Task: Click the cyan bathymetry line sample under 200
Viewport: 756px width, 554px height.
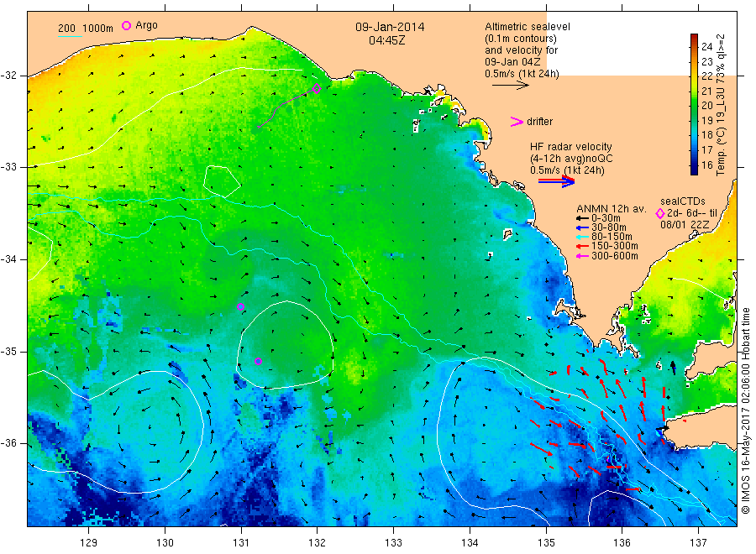Action: pyautogui.click(x=70, y=36)
